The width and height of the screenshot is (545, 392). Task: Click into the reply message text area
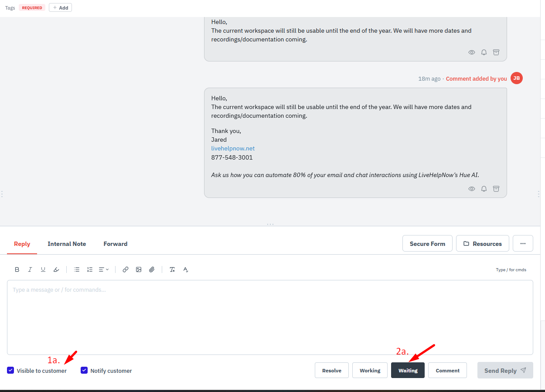coord(270,317)
